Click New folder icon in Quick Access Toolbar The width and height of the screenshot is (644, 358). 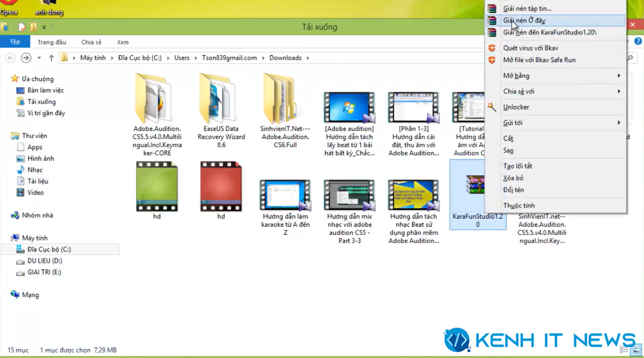(x=34, y=27)
